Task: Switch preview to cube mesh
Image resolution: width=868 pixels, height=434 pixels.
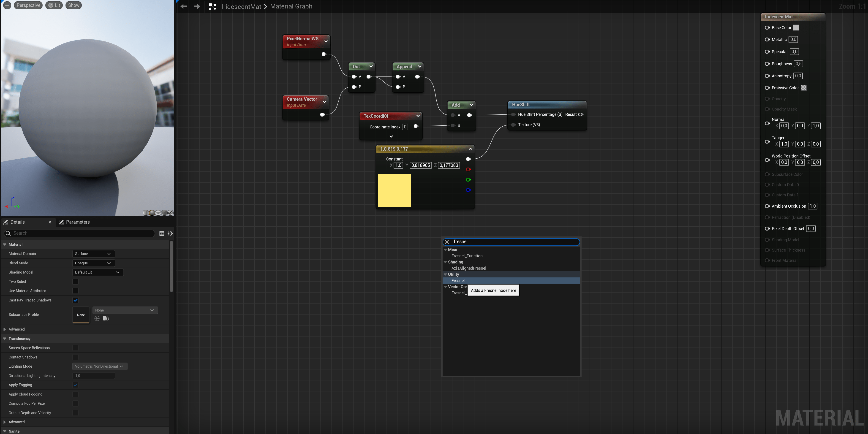Action: [x=164, y=213]
